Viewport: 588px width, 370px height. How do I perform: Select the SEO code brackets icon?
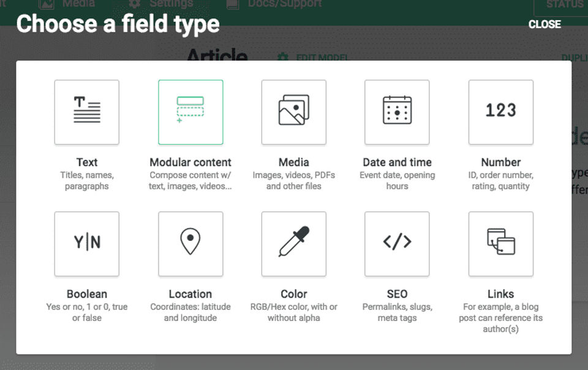(397, 244)
